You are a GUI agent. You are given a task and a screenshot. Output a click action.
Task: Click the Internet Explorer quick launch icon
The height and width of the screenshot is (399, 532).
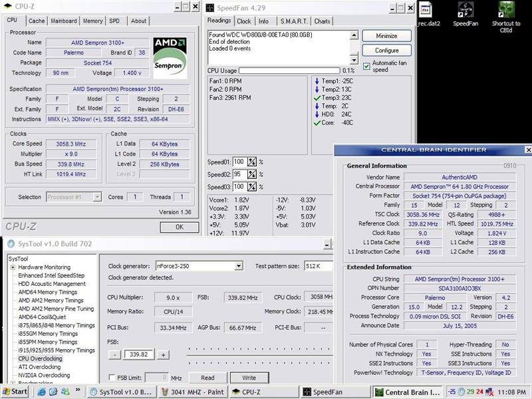[41, 392]
